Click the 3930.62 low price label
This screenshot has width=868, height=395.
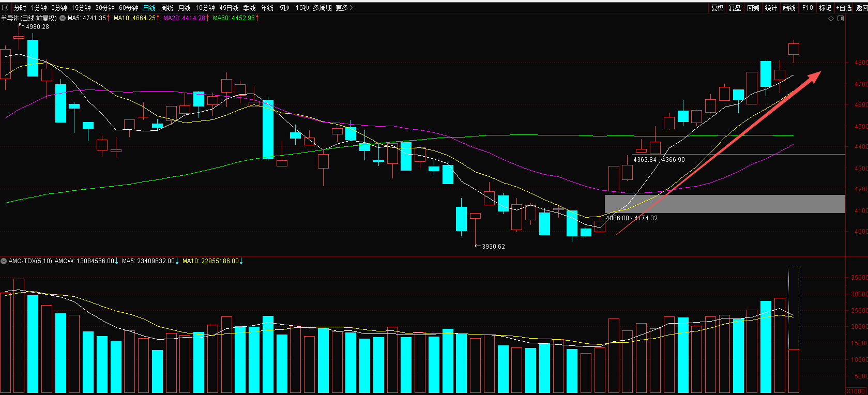(493, 247)
